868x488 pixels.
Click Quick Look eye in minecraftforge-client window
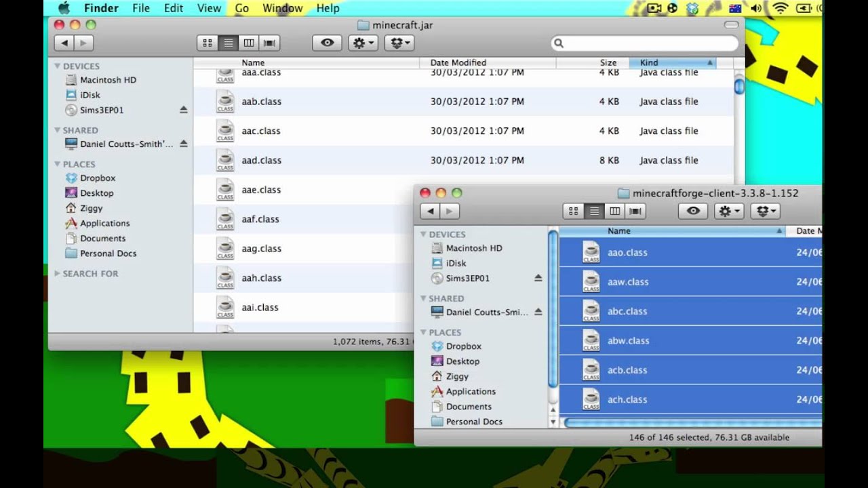[693, 211]
